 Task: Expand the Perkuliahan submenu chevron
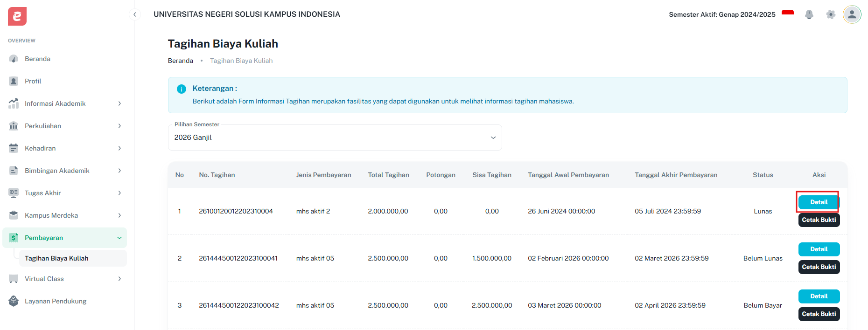pyautogui.click(x=119, y=126)
